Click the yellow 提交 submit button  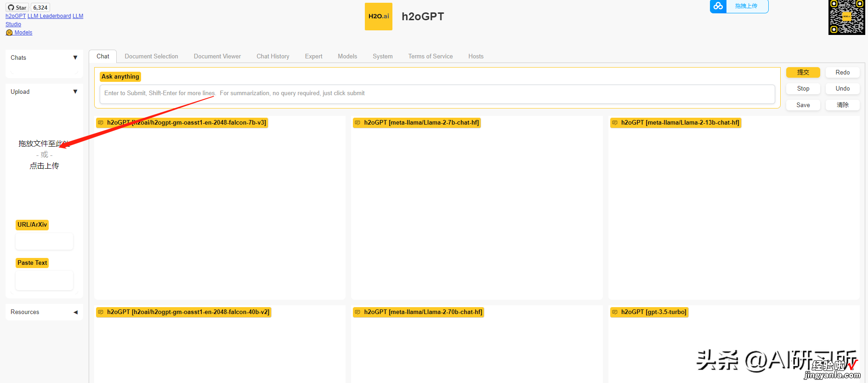click(803, 72)
